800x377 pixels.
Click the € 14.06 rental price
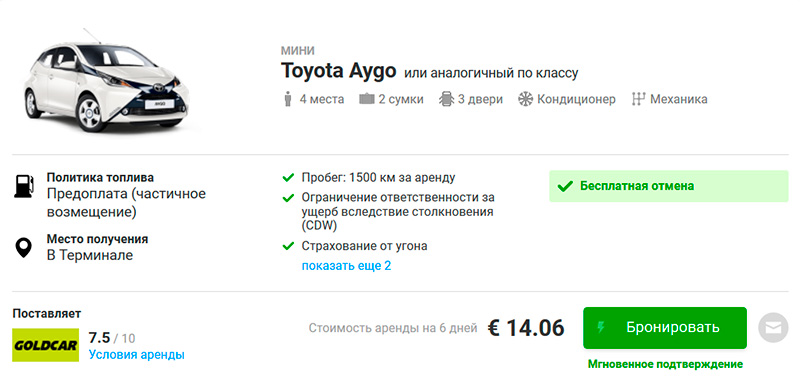point(526,328)
